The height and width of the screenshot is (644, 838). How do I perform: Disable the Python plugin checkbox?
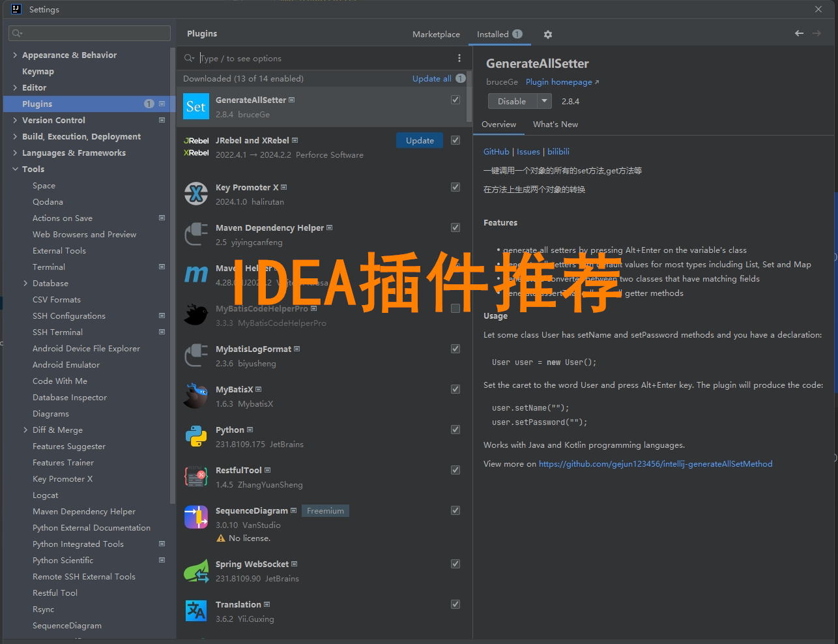tap(455, 430)
